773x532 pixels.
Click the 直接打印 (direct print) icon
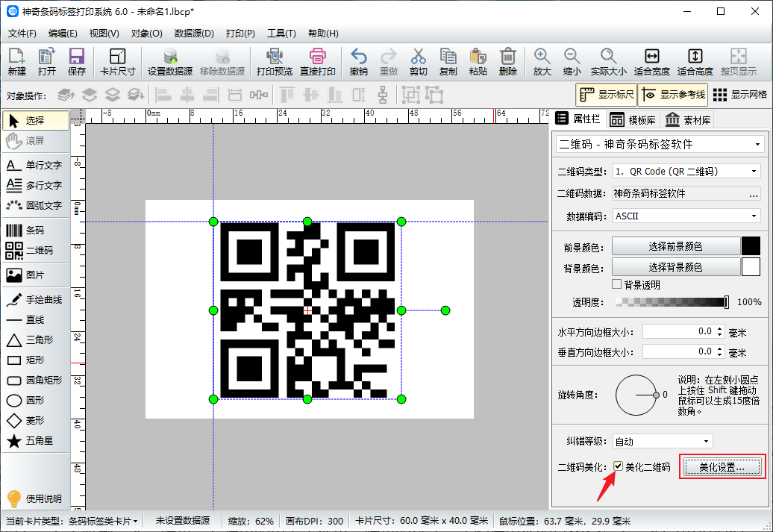(x=318, y=62)
